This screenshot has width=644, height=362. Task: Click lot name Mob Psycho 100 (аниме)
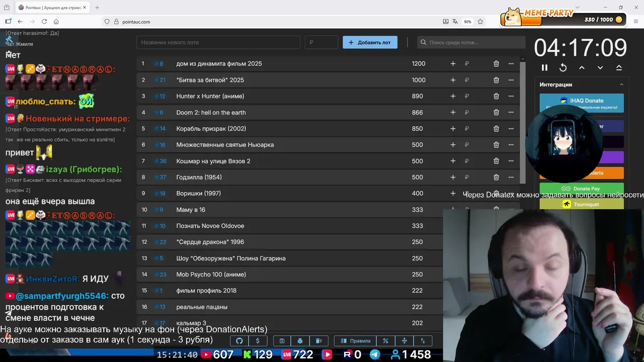coord(211,275)
